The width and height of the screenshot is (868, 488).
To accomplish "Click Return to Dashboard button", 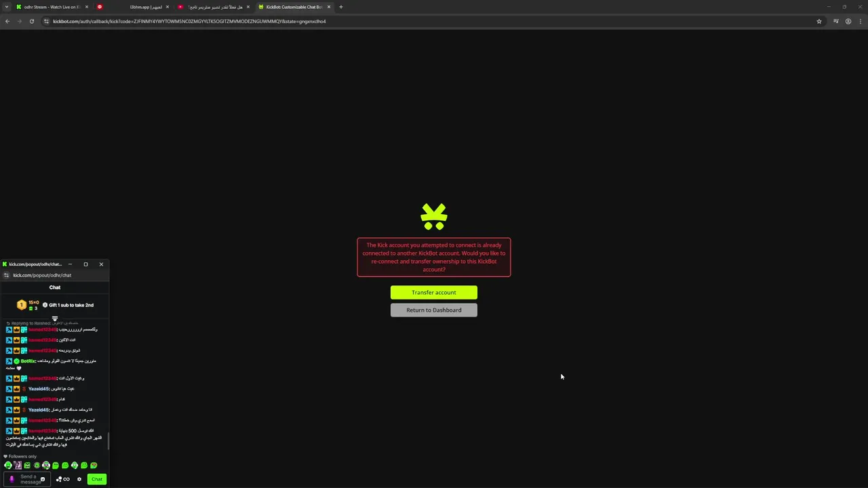I will coord(434,310).
